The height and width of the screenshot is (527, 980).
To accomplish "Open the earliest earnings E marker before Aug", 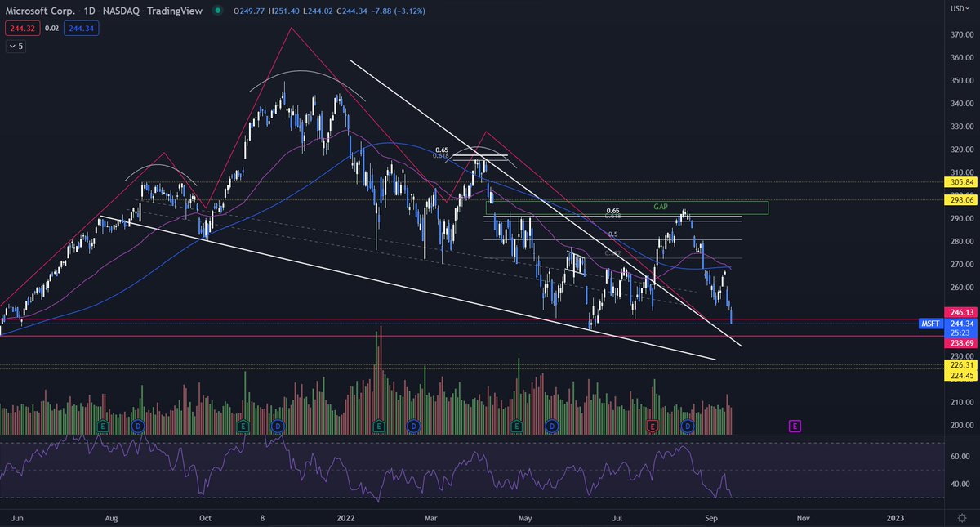I will coord(103,426).
